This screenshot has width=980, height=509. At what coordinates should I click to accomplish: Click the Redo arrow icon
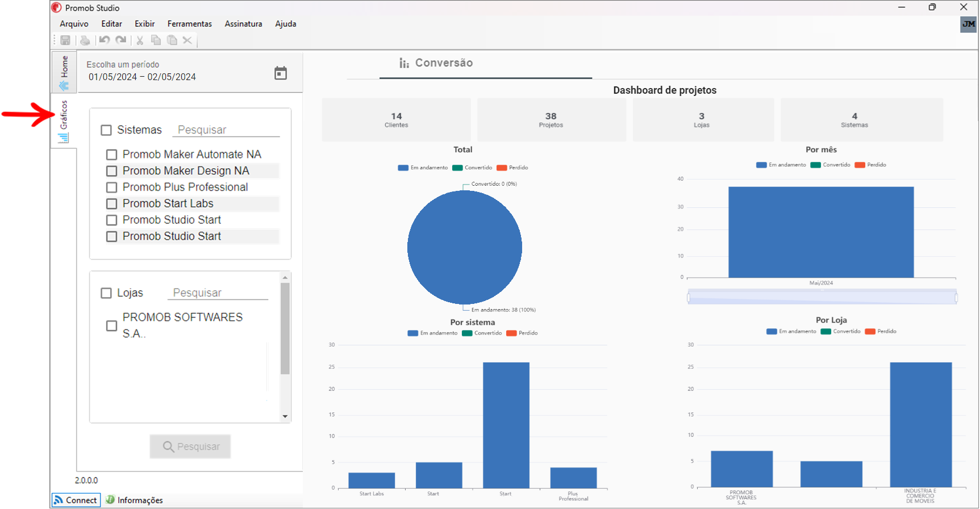click(x=121, y=40)
